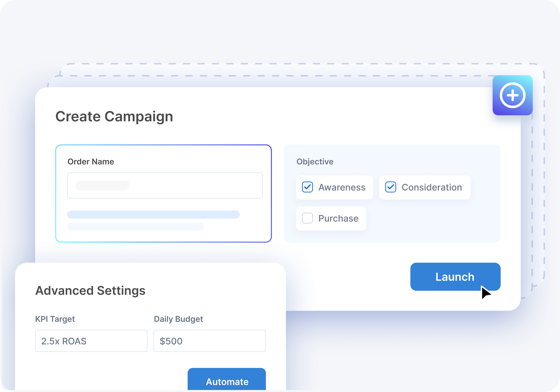Toggle the Awareness objective checkbox
560x392 pixels.
(x=307, y=187)
